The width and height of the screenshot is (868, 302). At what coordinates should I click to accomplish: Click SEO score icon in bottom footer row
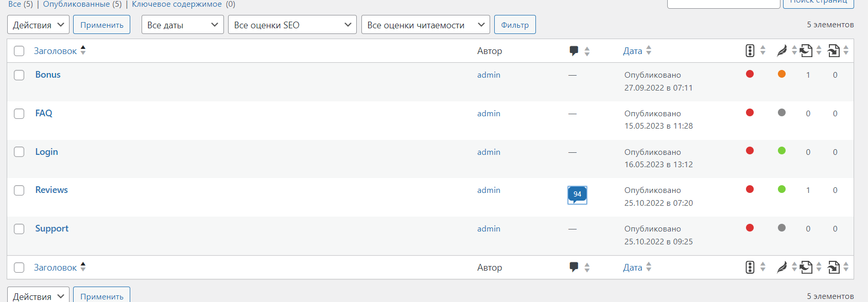pyautogui.click(x=750, y=267)
